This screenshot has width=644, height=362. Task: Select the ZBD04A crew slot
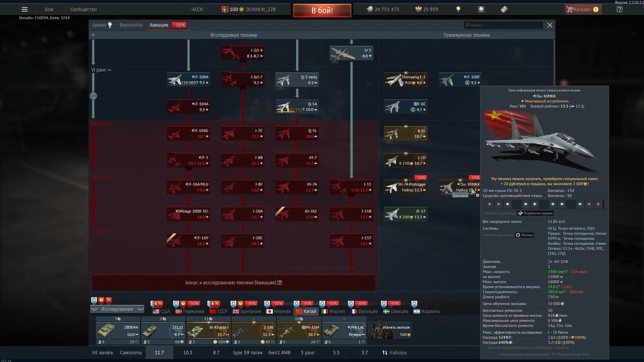[x=117, y=330]
